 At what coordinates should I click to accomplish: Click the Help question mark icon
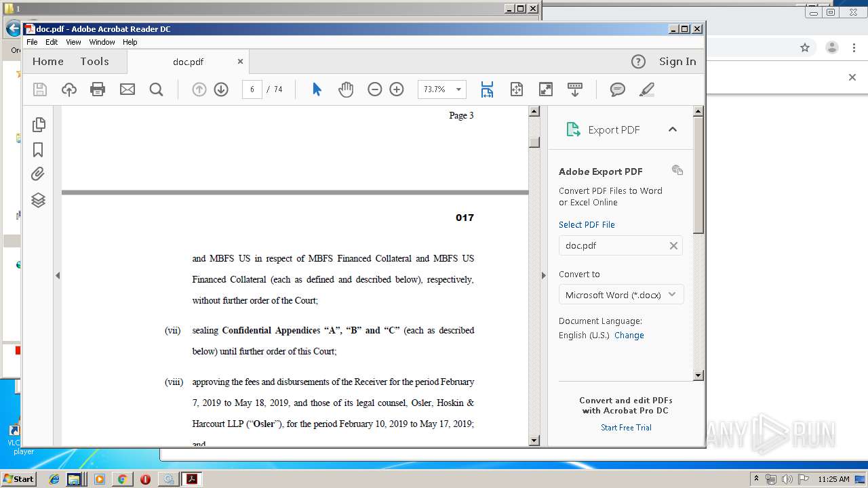point(638,62)
